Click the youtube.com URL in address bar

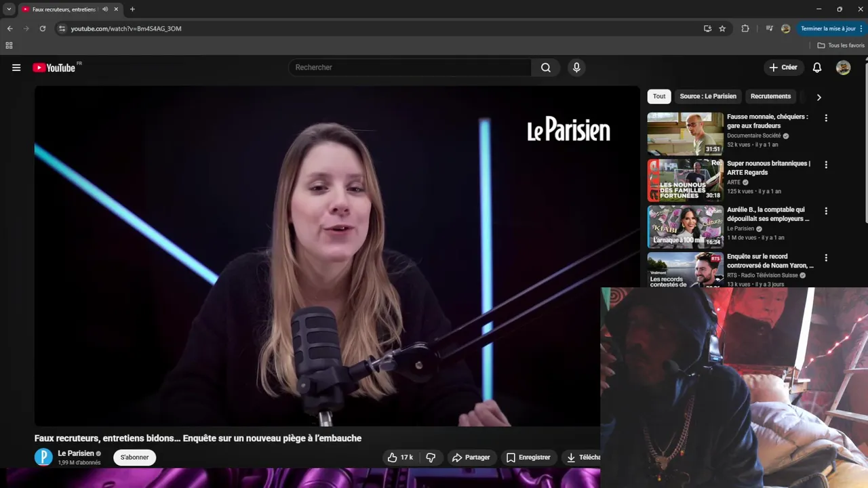(x=126, y=28)
